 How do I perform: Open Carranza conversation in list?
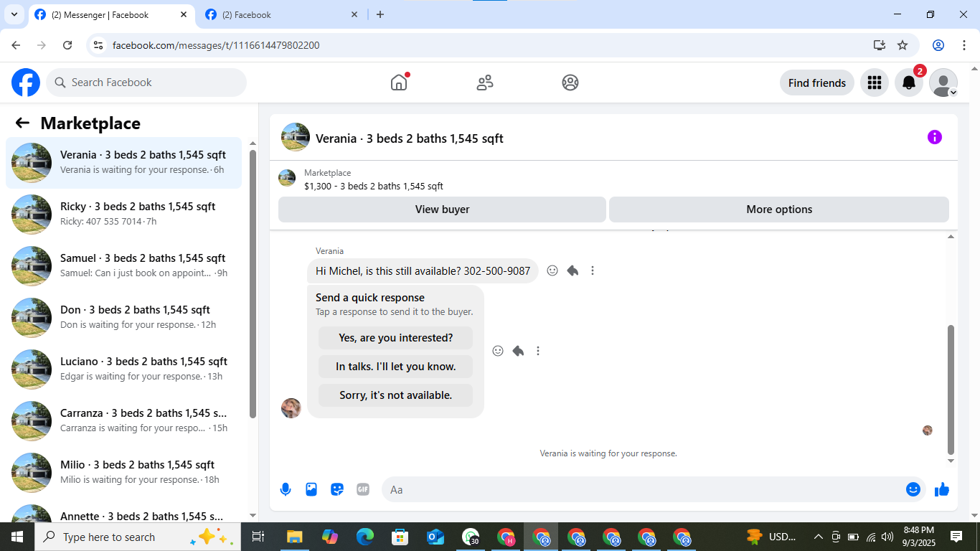(x=124, y=421)
